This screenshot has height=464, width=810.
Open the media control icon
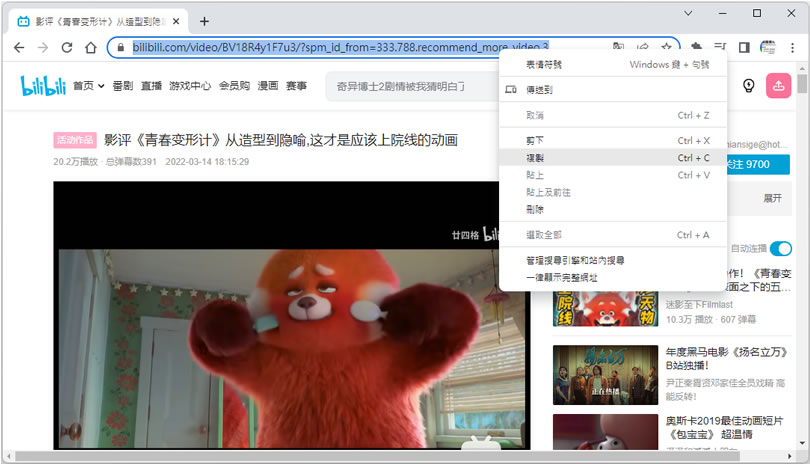tap(720, 48)
